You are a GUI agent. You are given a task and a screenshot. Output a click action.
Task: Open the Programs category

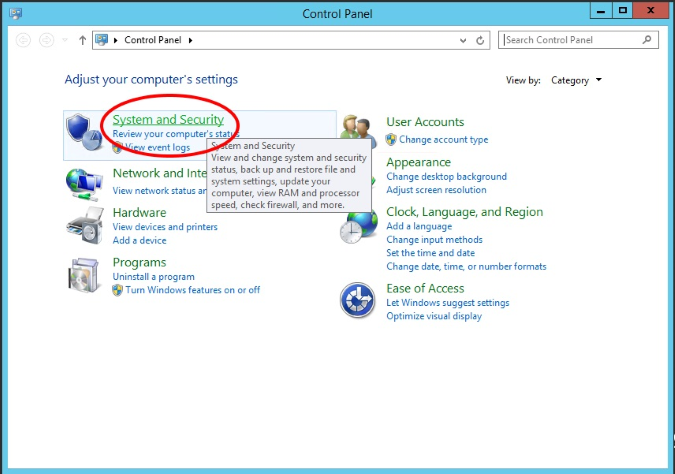click(139, 262)
